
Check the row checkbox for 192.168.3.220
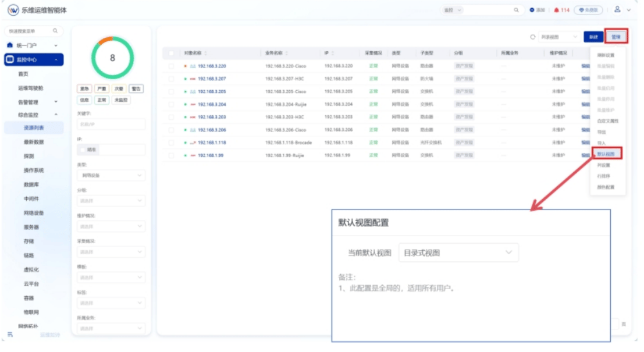(171, 66)
